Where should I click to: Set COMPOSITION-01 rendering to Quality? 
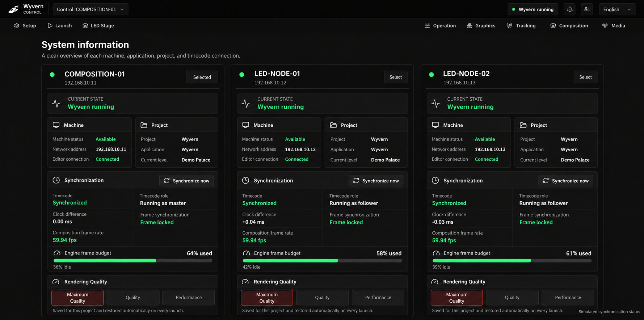click(133, 298)
